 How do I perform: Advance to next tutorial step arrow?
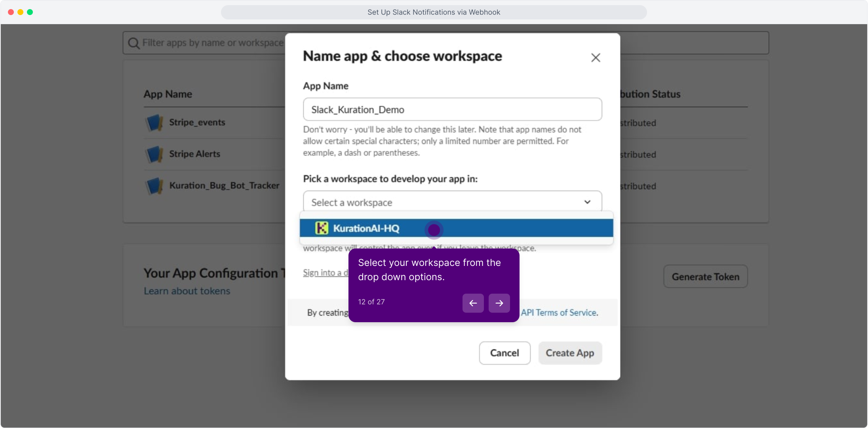pyautogui.click(x=499, y=303)
